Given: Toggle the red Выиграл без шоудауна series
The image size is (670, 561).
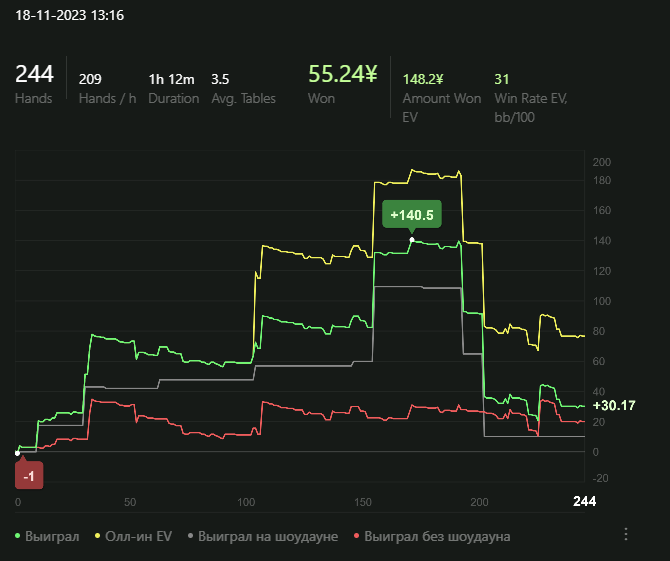Looking at the screenshot, I should pyautogui.click(x=432, y=536).
